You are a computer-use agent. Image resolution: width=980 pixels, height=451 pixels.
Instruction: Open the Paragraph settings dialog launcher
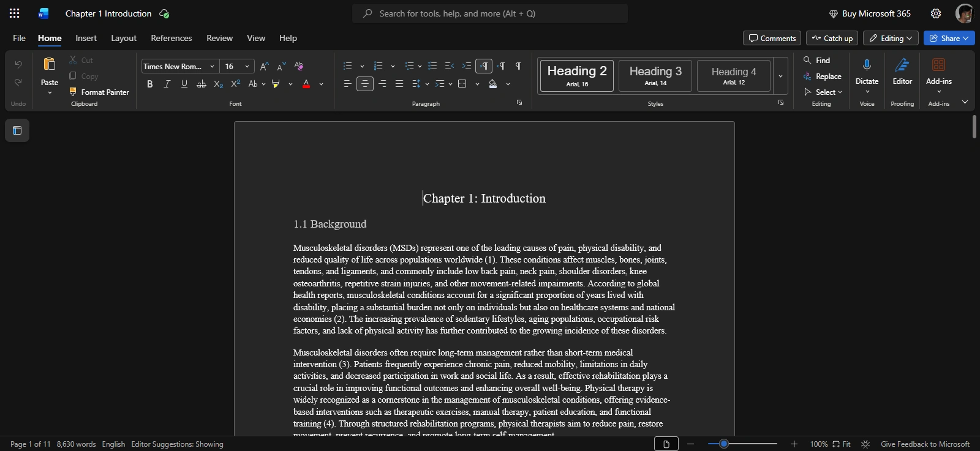[519, 102]
